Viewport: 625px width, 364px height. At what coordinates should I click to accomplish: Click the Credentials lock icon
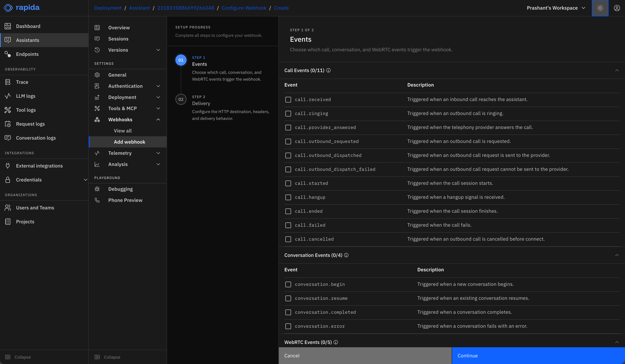(8, 180)
